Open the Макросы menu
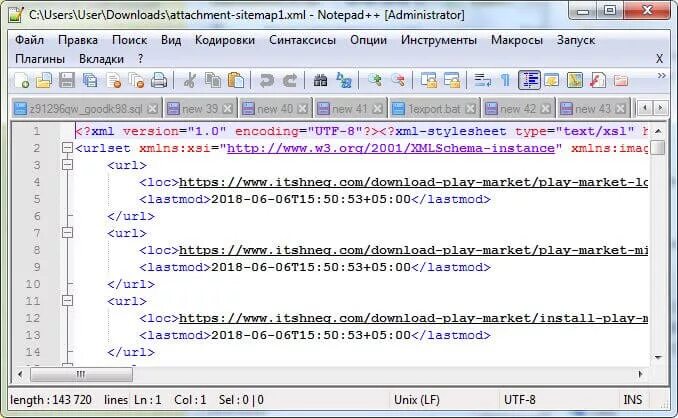The height and width of the screenshot is (418, 678). (517, 40)
